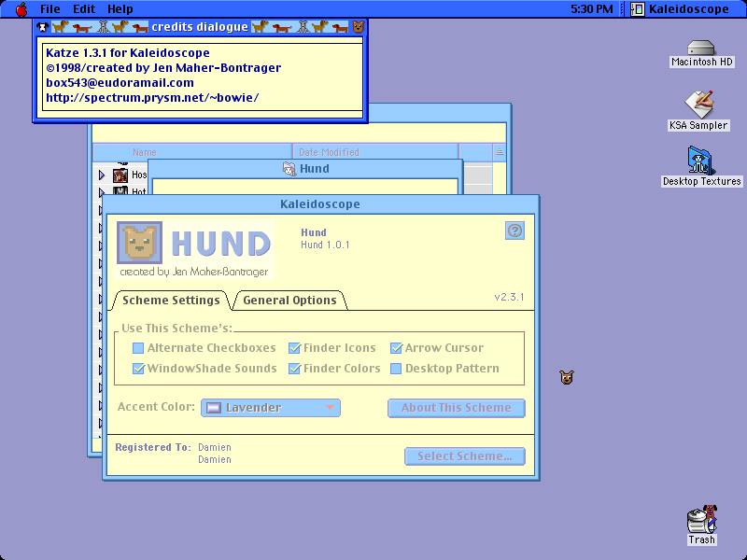Select the Hos item icon in the Finder list
Viewport: 747px width, 560px height.
120,175
